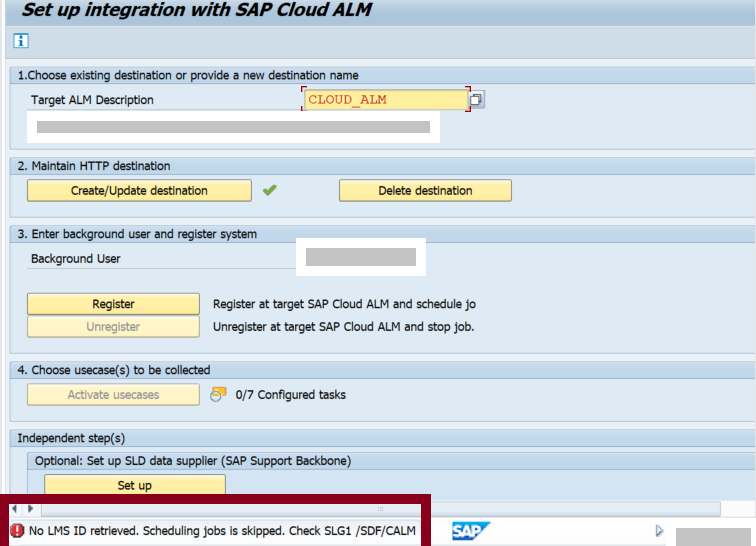Click the SAP logo in status bar
The image size is (756, 546).
[470, 531]
